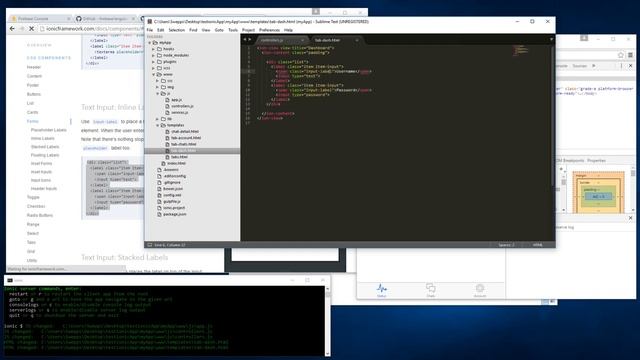Expand the lib folder
The height and width of the screenshot is (360, 640).
coord(157,119)
